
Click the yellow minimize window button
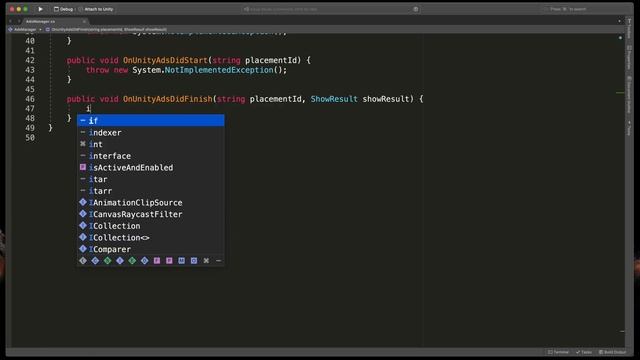coord(19,9)
